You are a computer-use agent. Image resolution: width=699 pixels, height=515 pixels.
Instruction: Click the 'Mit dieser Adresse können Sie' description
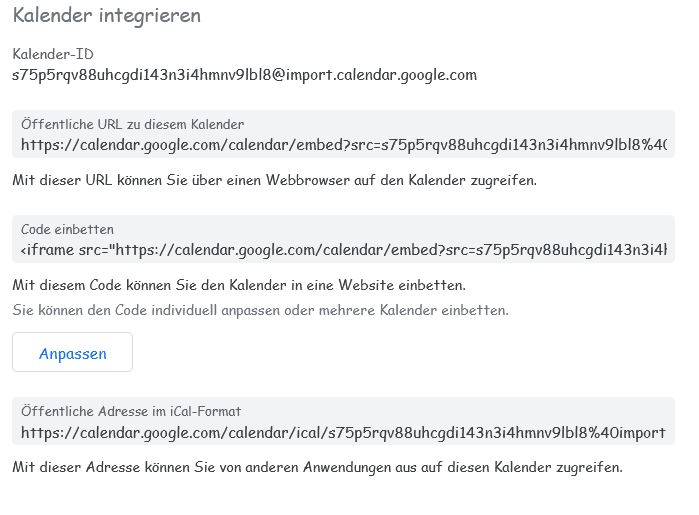coord(317,467)
